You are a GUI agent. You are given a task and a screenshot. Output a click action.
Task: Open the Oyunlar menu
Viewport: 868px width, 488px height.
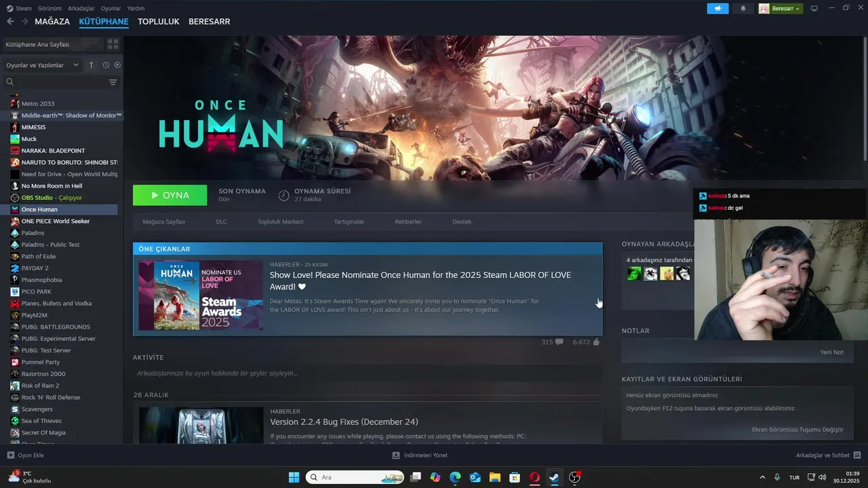[111, 8]
